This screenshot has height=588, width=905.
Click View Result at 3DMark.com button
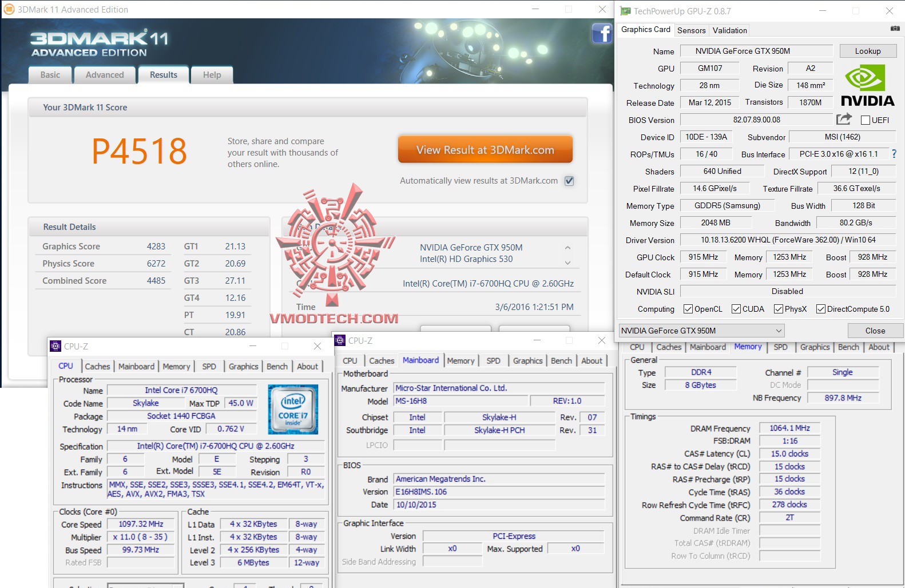tap(485, 150)
